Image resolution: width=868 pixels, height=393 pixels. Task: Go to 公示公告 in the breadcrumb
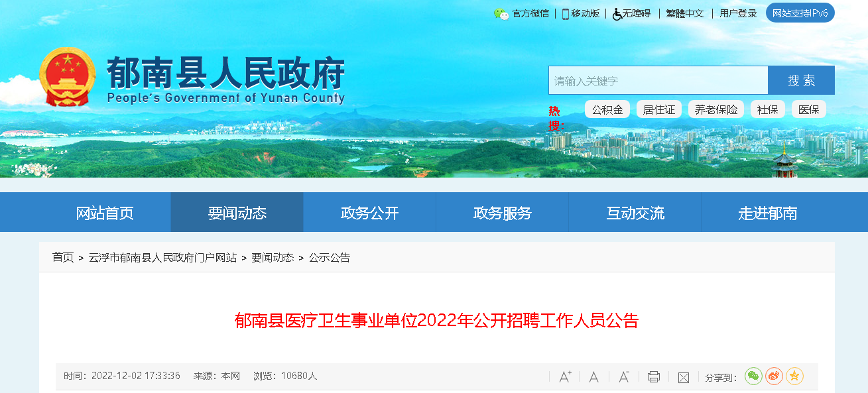pos(330,257)
